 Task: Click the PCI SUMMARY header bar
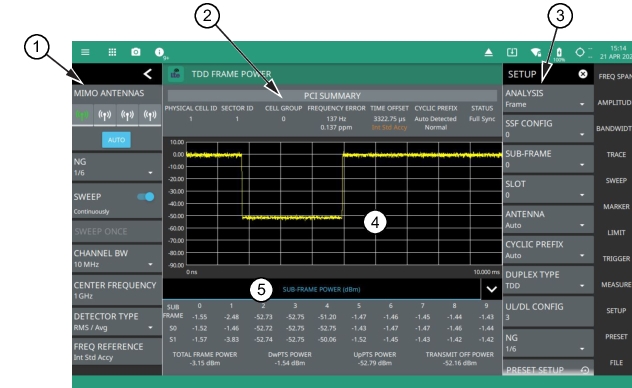332,95
